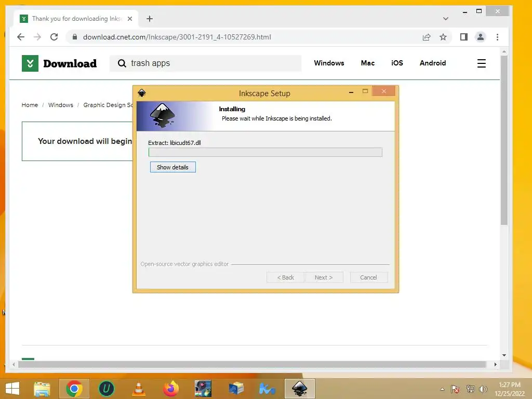Click the green Download site logo
The height and width of the screenshot is (399, 532).
[x=30, y=63]
